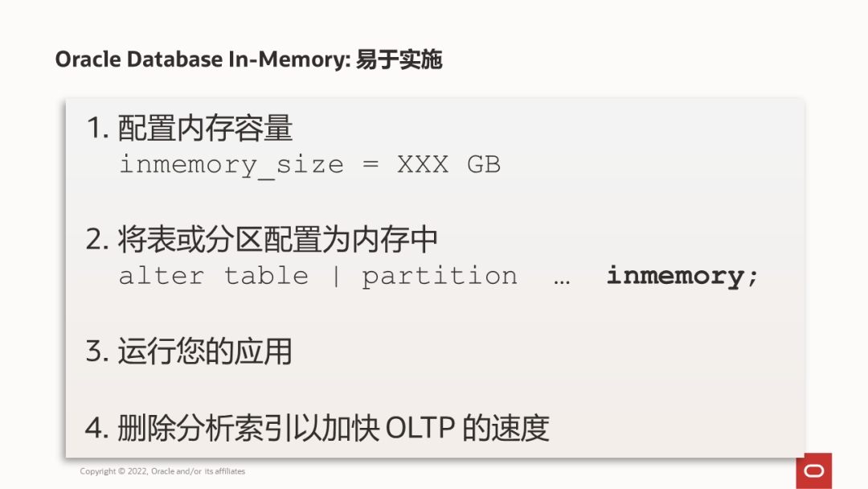Select the text 运行您的应用

tap(205, 351)
